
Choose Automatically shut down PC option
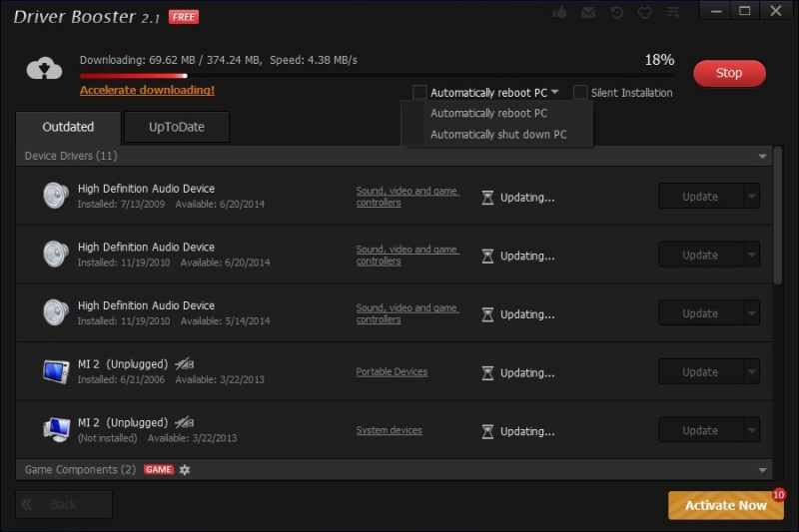[497, 135]
